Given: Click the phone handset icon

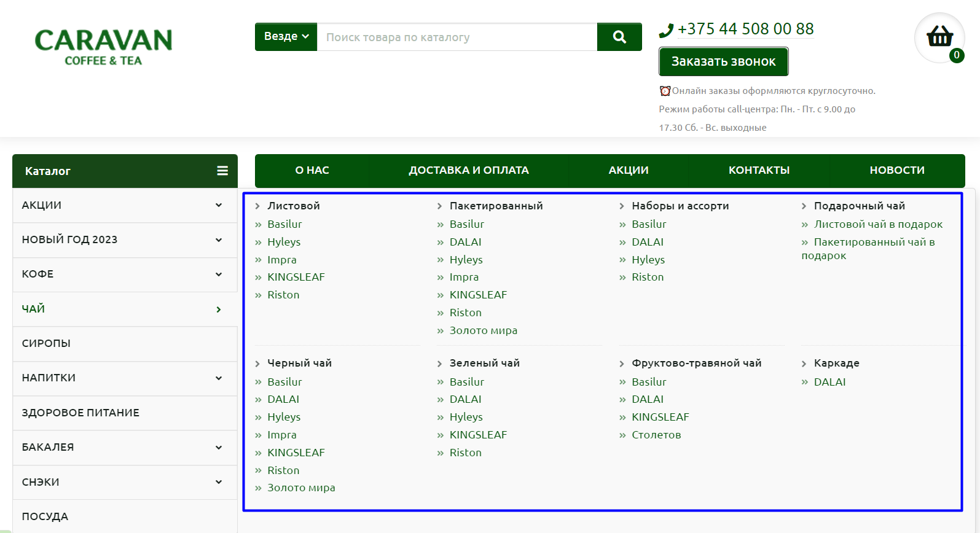Looking at the screenshot, I should (666, 30).
